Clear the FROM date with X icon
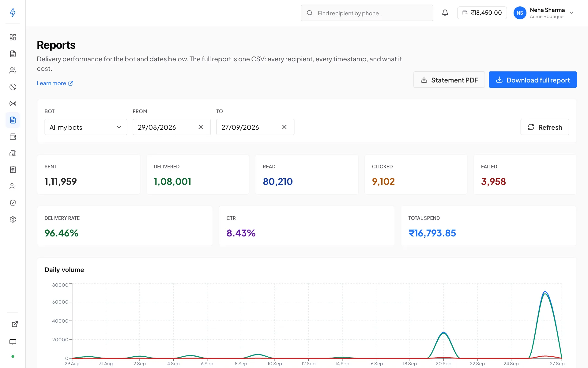 click(201, 127)
